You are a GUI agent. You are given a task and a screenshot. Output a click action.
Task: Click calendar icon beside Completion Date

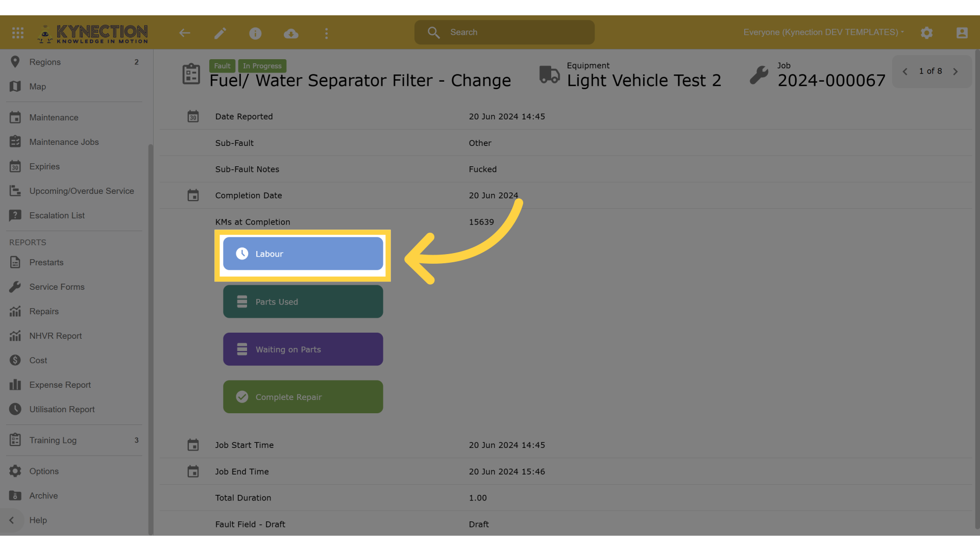point(193,195)
